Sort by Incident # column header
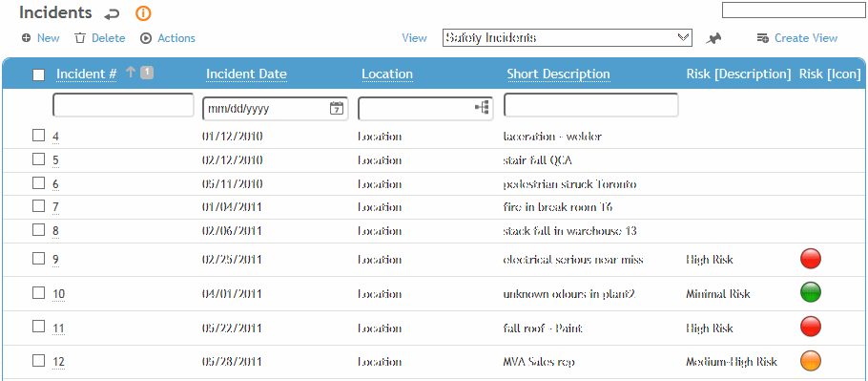The height and width of the screenshot is (381, 868). click(87, 74)
